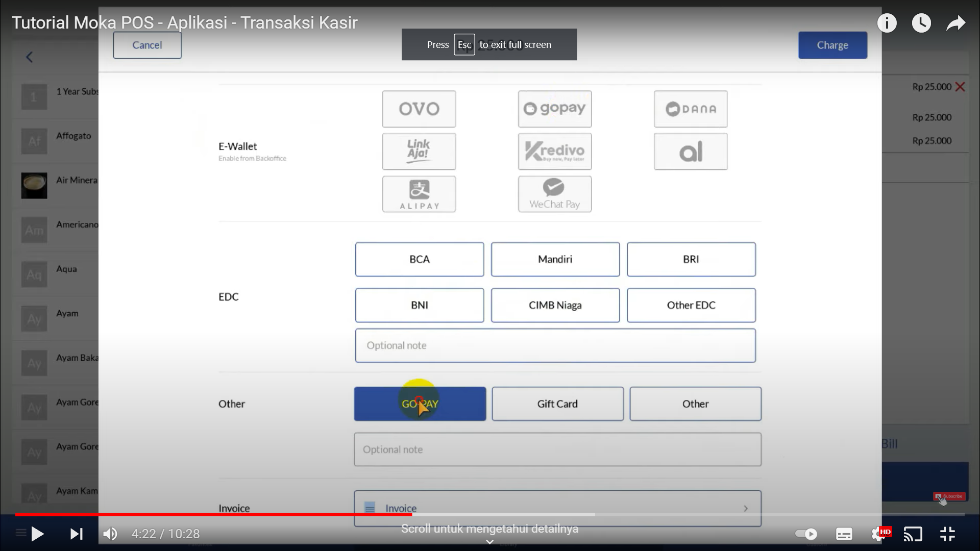Screen dimensions: 980x551
Task: Choose LinkAja payment
Action: click(419, 152)
